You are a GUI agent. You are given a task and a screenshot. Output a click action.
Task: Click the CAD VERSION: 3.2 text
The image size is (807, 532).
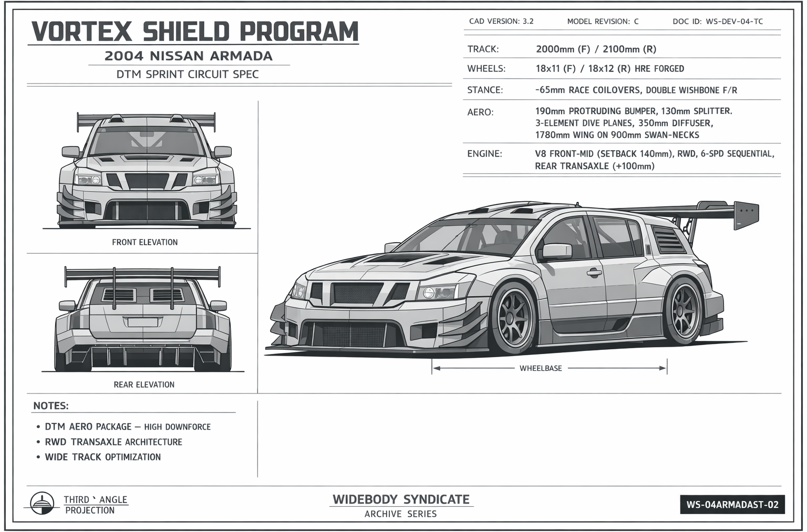coord(501,22)
